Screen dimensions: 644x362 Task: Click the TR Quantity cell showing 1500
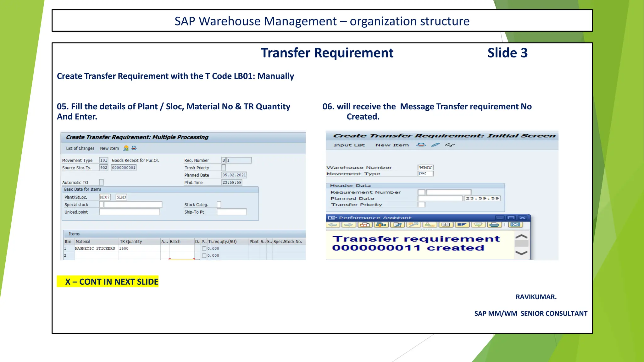click(x=140, y=249)
